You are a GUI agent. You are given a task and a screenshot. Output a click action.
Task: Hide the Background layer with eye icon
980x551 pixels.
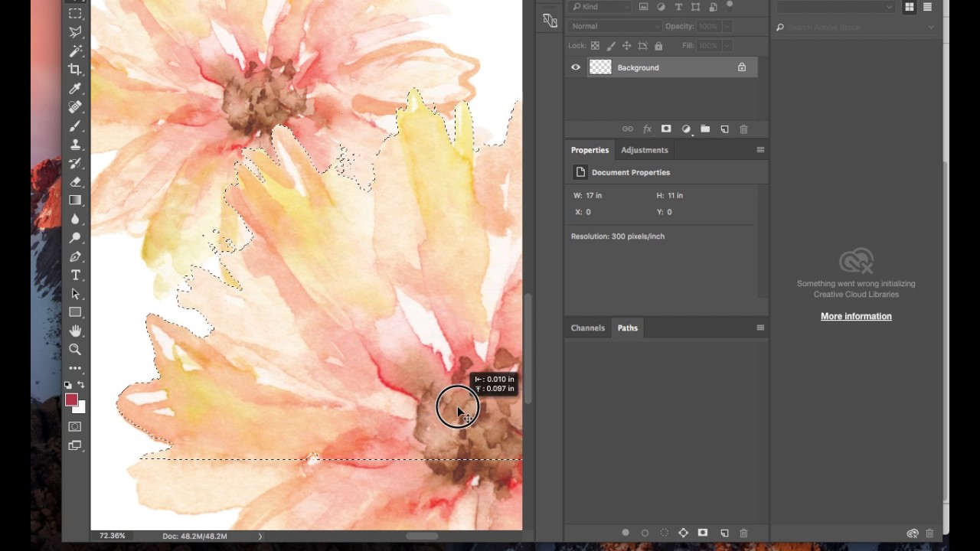coord(576,67)
